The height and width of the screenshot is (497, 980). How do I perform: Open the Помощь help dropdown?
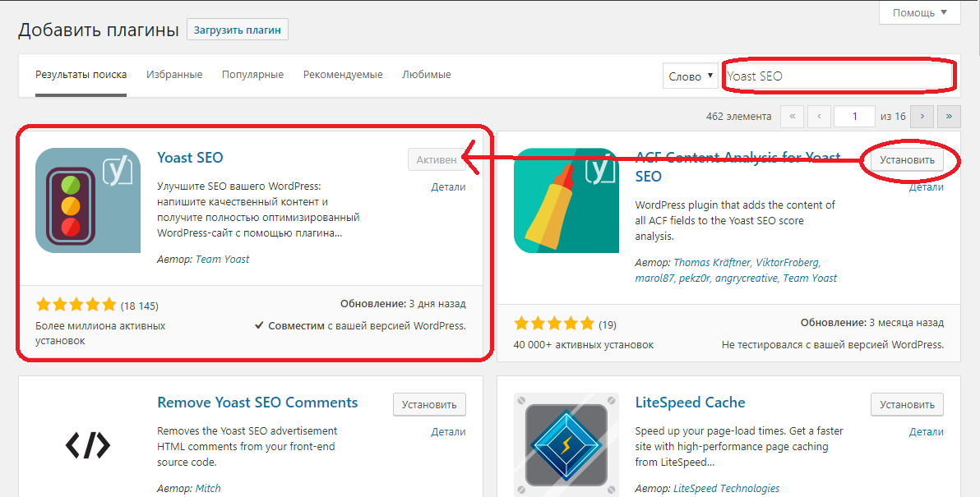click(x=919, y=12)
